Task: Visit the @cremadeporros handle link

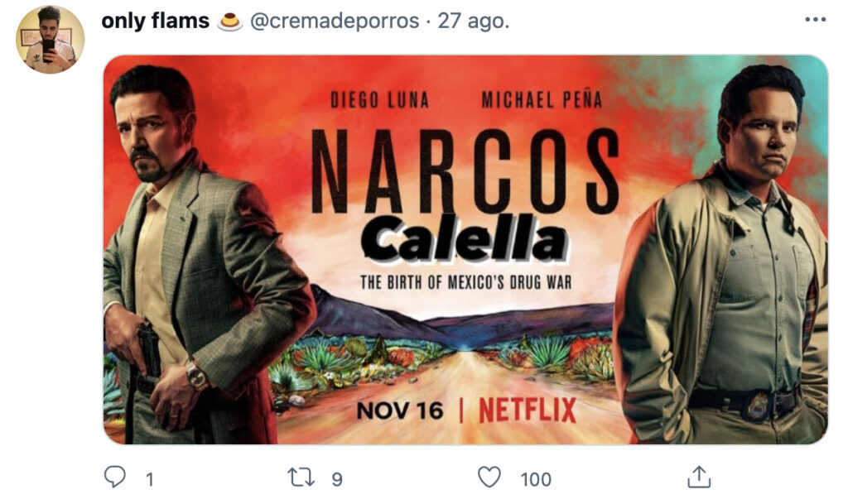Action: 335,21
